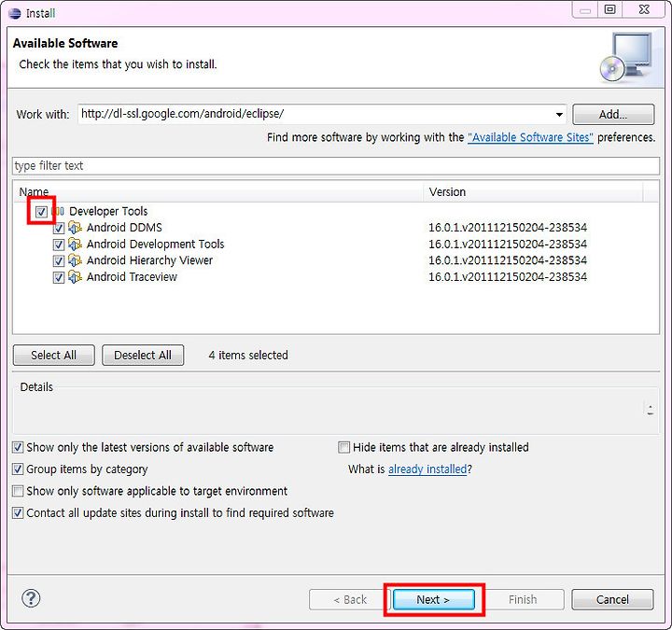Select the Android DDMS row text
Image resolution: width=672 pixels, height=630 pixels.
point(124,227)
